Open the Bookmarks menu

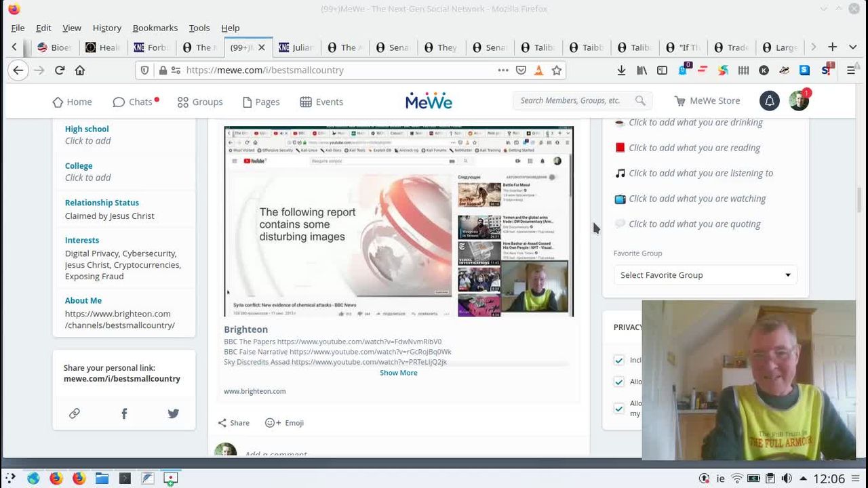coord(155,28)
